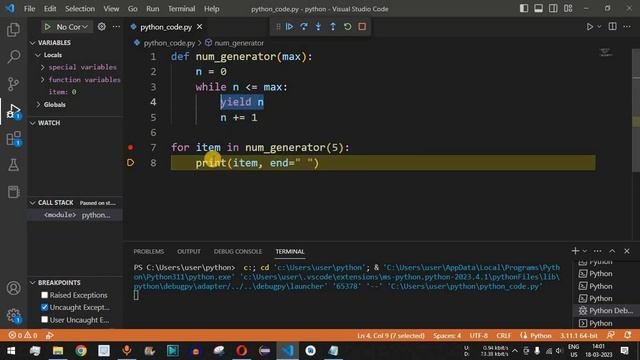Open the File menu
Image resolution: width=640 pixels, height=360 pixels.
point(29,9)
